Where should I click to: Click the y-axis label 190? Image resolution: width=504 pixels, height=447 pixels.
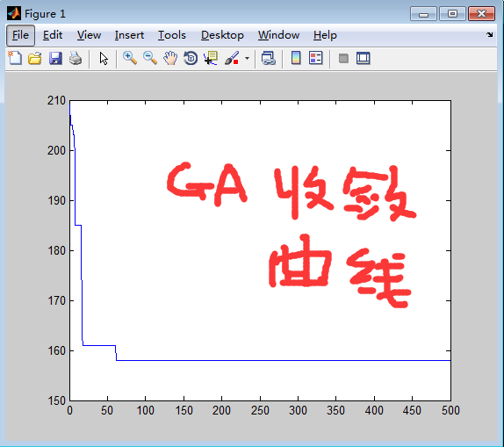tap(56, 201)
